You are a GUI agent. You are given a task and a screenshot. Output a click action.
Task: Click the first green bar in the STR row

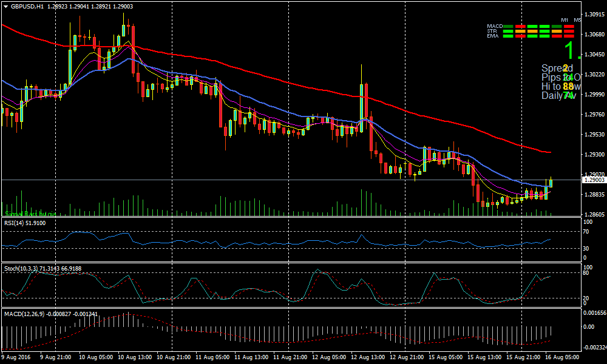(x=507, y=32)
